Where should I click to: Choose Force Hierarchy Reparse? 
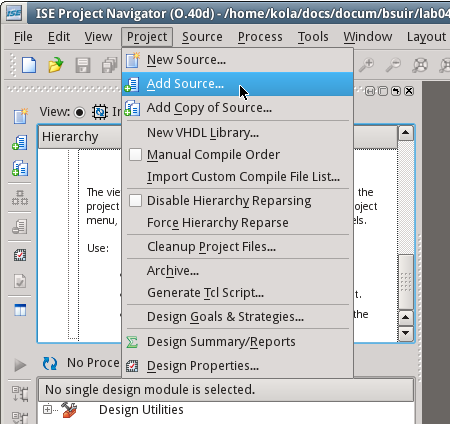(237, 223)
